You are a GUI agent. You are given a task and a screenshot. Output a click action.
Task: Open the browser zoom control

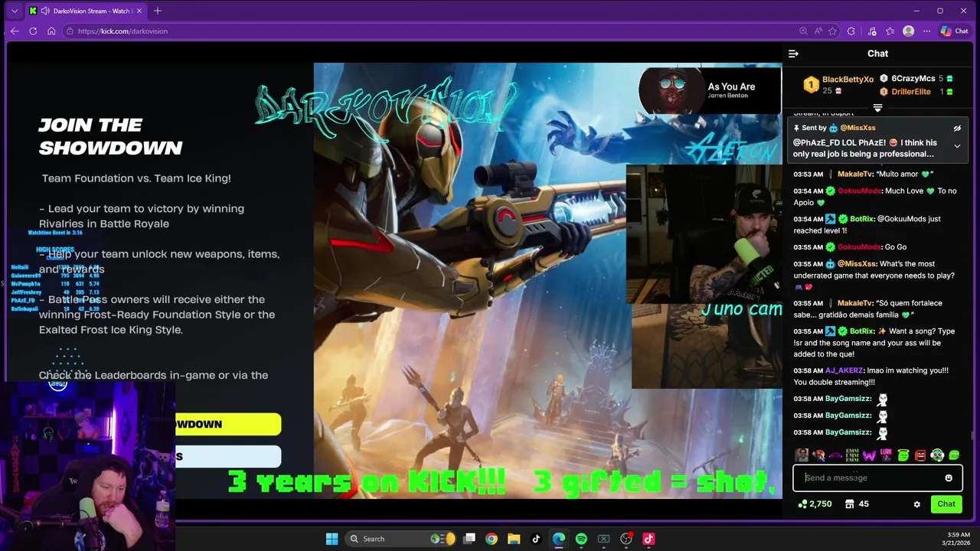803,31
